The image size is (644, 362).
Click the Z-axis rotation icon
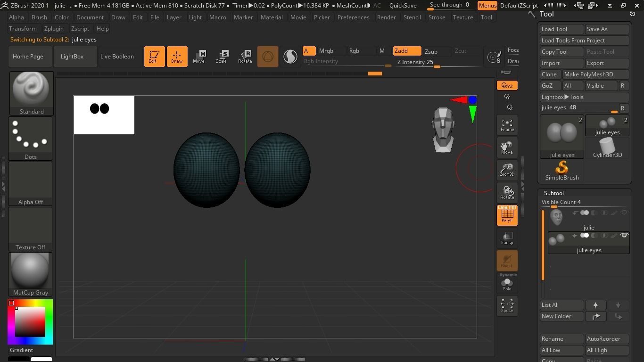pyautogui.click(x=510, y=107)
